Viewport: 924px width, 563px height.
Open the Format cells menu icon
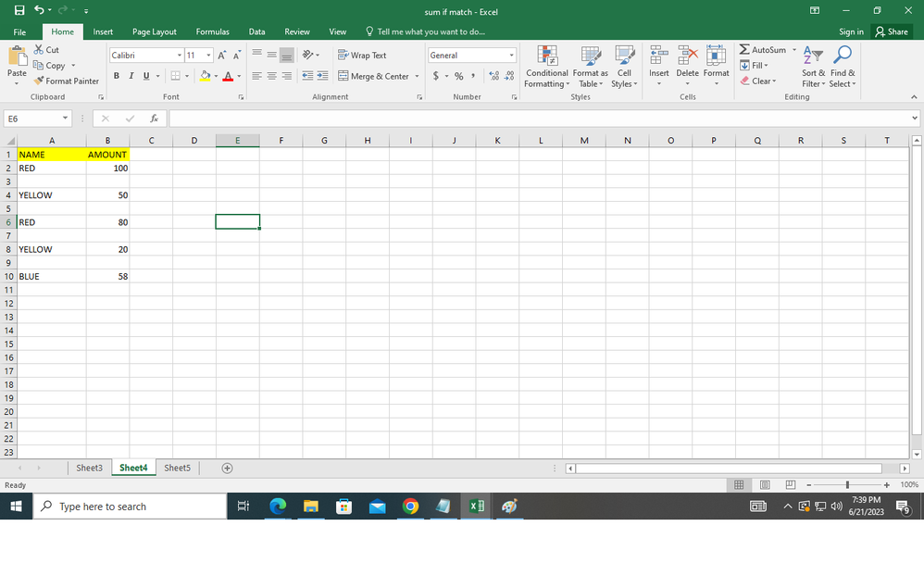click(716, 55)
